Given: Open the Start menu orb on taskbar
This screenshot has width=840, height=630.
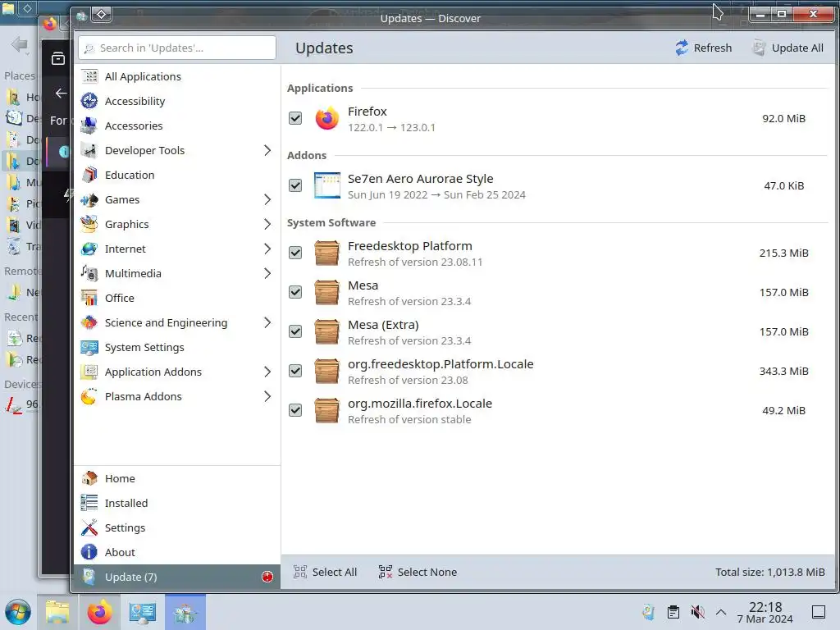Looking at the screenshot, I should (18, 612).
